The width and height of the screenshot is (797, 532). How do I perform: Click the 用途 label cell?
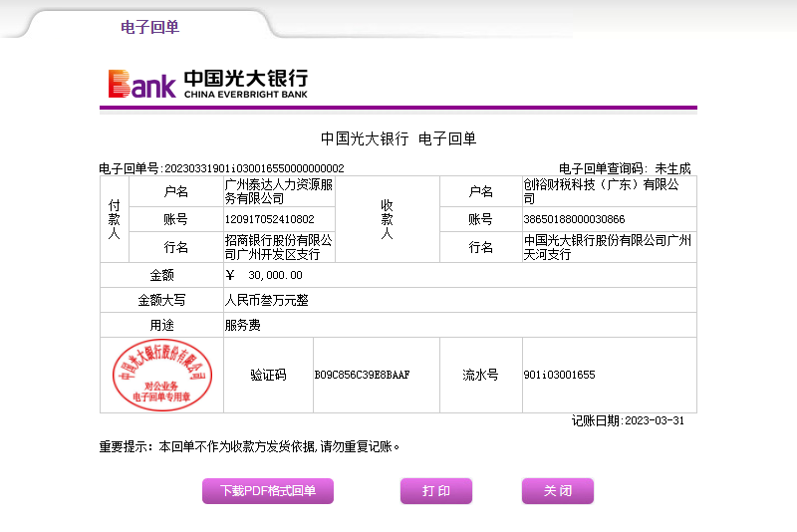[161, 325]
